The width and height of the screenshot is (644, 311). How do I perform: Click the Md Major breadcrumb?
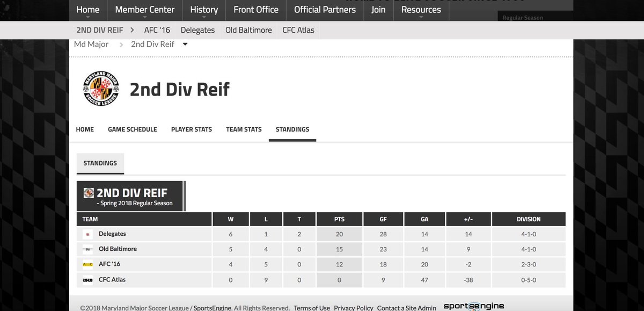(91, 44)
